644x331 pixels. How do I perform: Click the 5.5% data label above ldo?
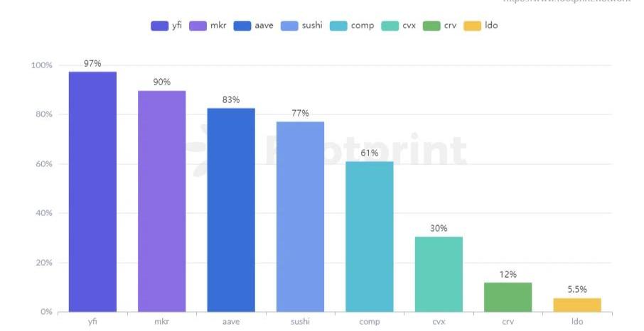(x=577, y=289)
